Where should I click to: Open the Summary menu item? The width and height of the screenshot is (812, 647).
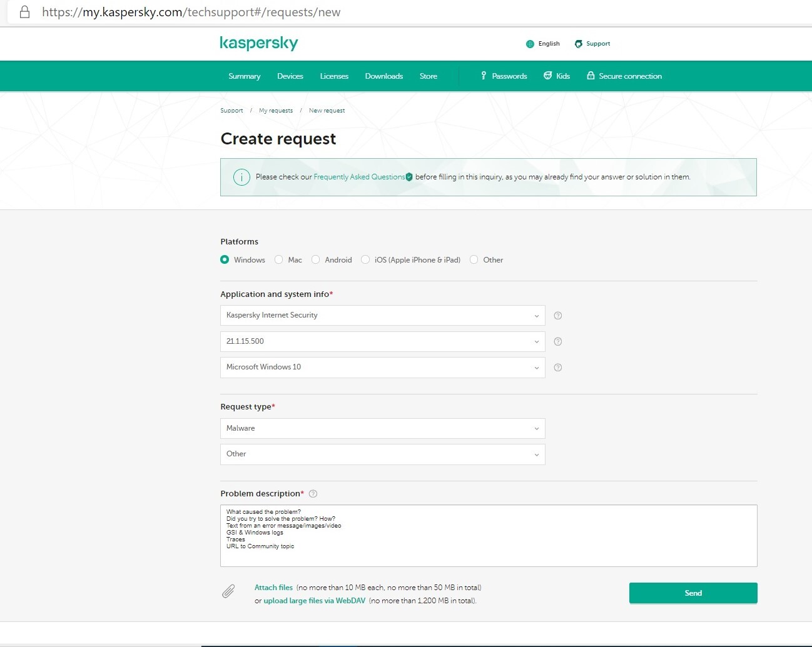[245, 76]
